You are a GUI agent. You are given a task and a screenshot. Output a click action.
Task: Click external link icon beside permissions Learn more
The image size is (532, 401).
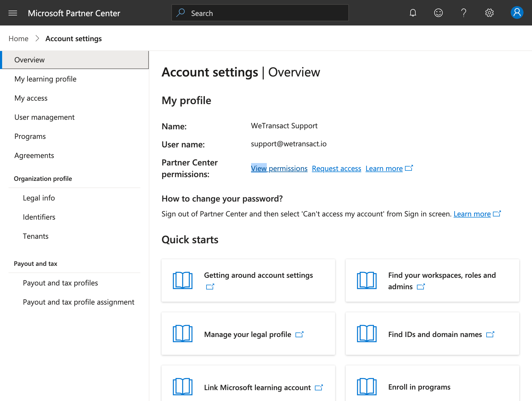(409, 168)
